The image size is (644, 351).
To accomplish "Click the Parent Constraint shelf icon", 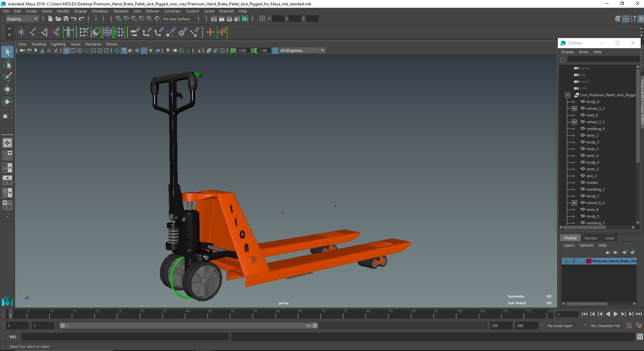I will click(135, 32).
